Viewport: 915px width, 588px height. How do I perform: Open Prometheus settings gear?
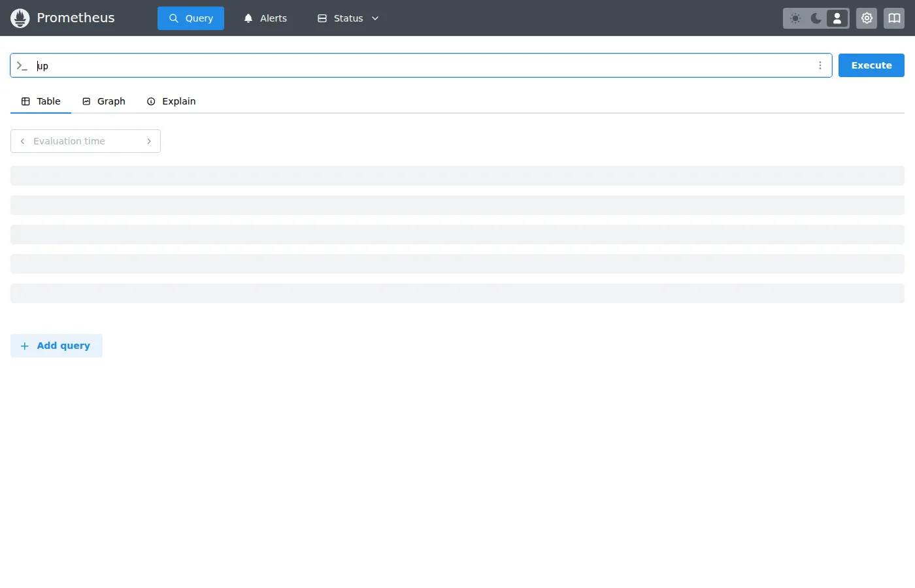coord(867,18)
